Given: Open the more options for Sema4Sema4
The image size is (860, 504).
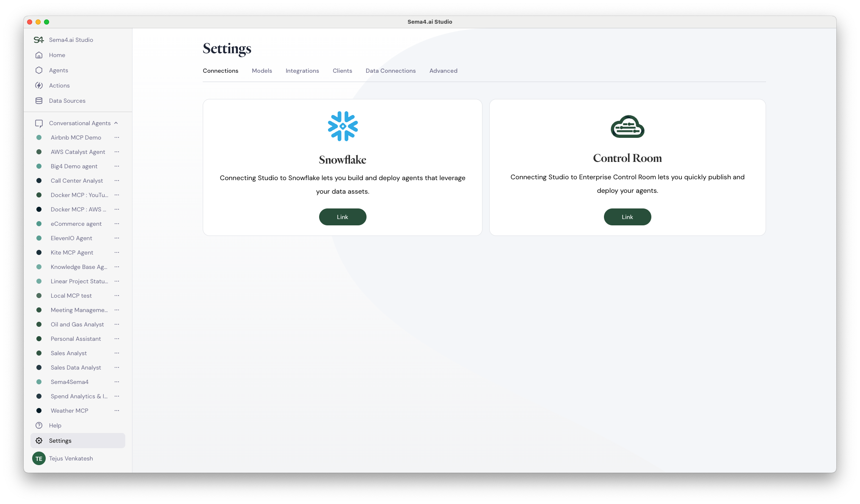Looking at the screenshot, I should pyautogui.click(x=117, y=382).
